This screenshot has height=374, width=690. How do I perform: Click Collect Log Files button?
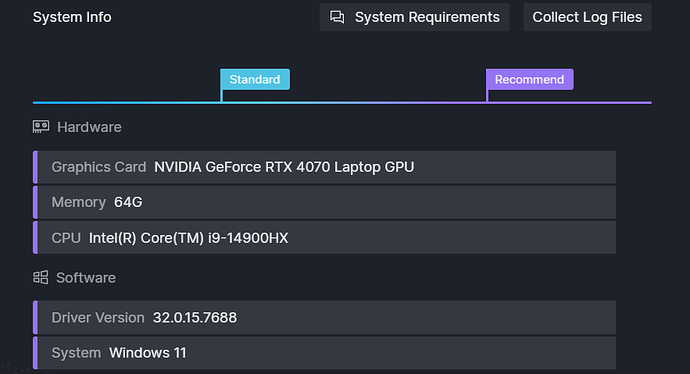587,17
